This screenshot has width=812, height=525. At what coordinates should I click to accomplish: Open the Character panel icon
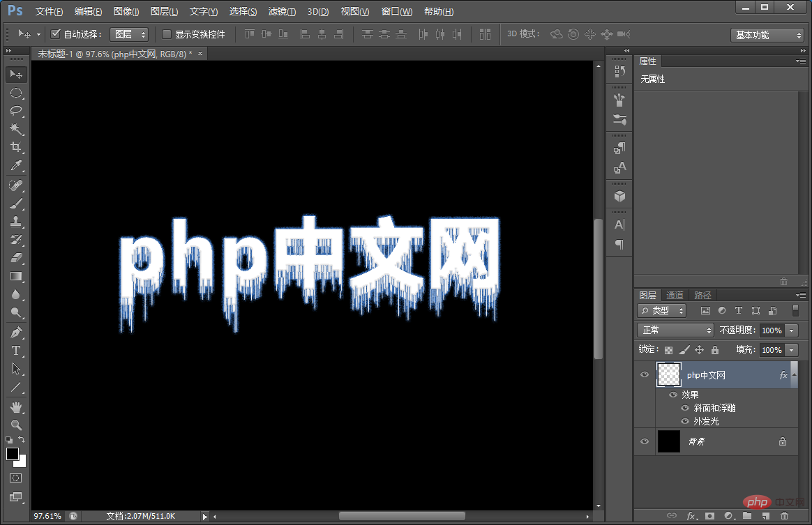coord(619,225)
